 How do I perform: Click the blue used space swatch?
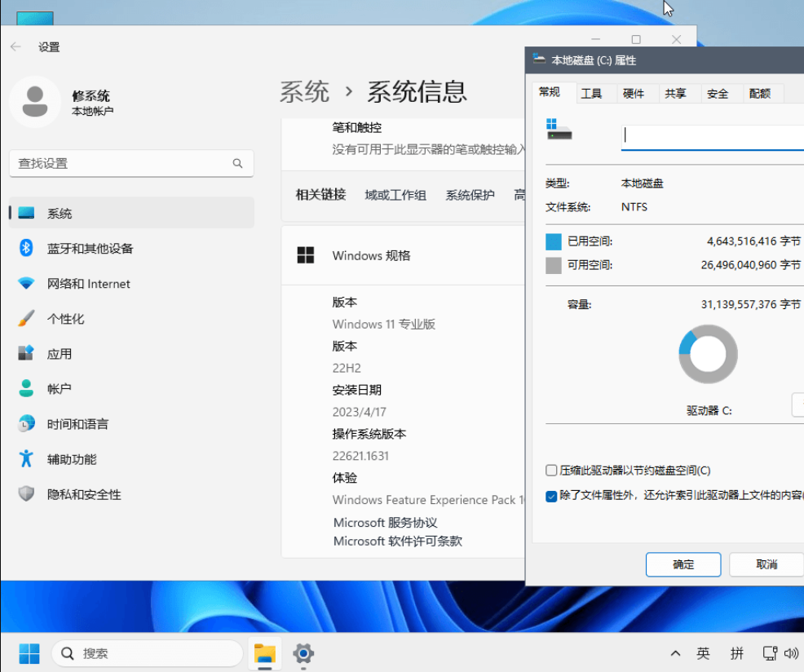click(x=554, y=241)
